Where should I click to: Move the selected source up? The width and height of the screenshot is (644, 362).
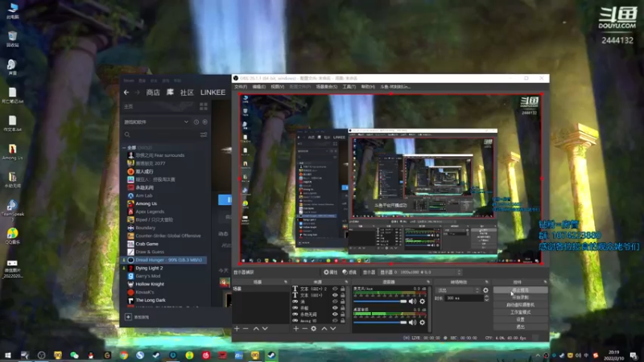pos(324,329)
